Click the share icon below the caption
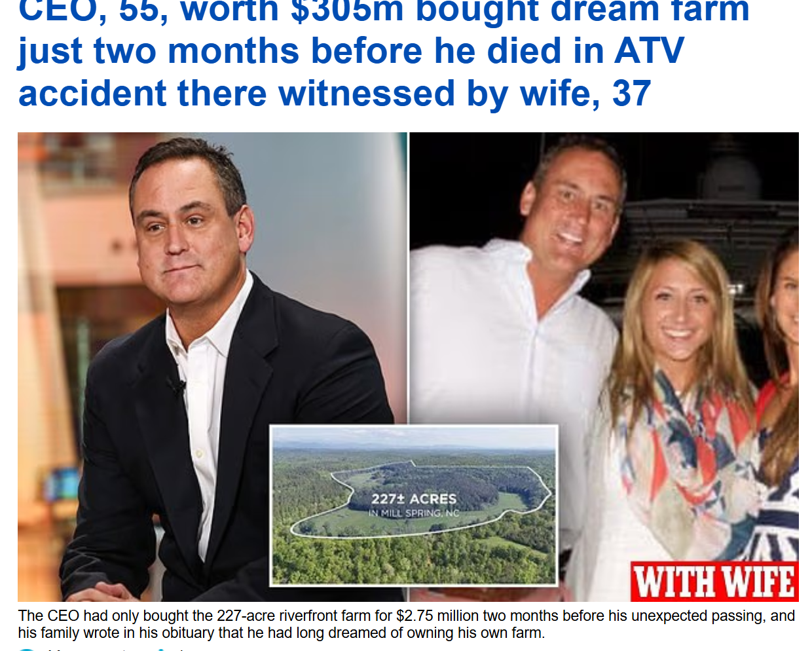This screenshot has height=651, width=812. tap(161, 649)
